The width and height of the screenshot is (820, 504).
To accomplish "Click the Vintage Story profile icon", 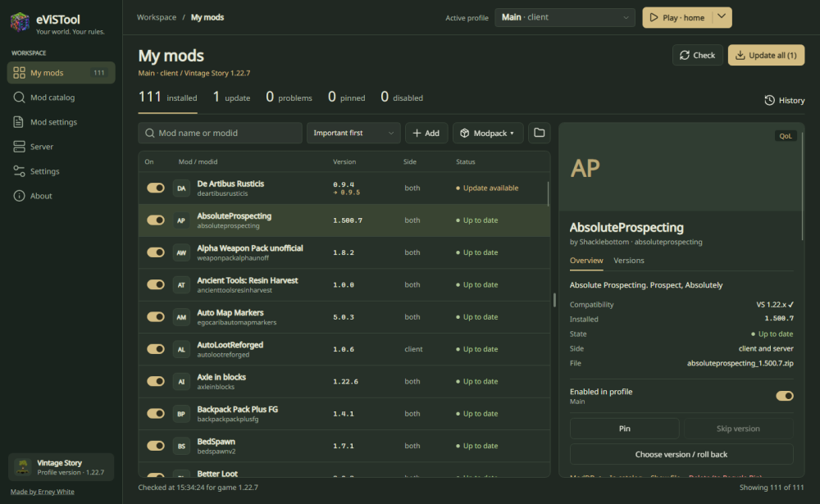I will (x=22, y=467).
